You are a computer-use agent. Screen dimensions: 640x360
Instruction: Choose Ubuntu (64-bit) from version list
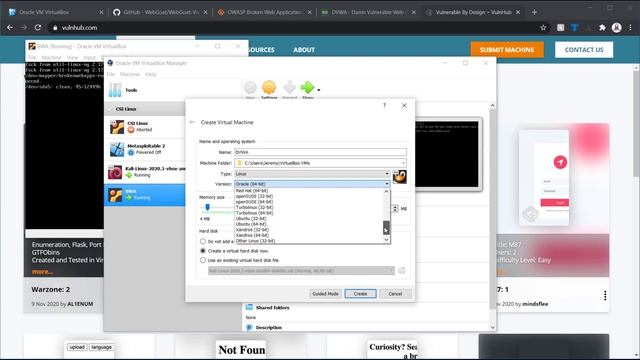click(251, 224)
